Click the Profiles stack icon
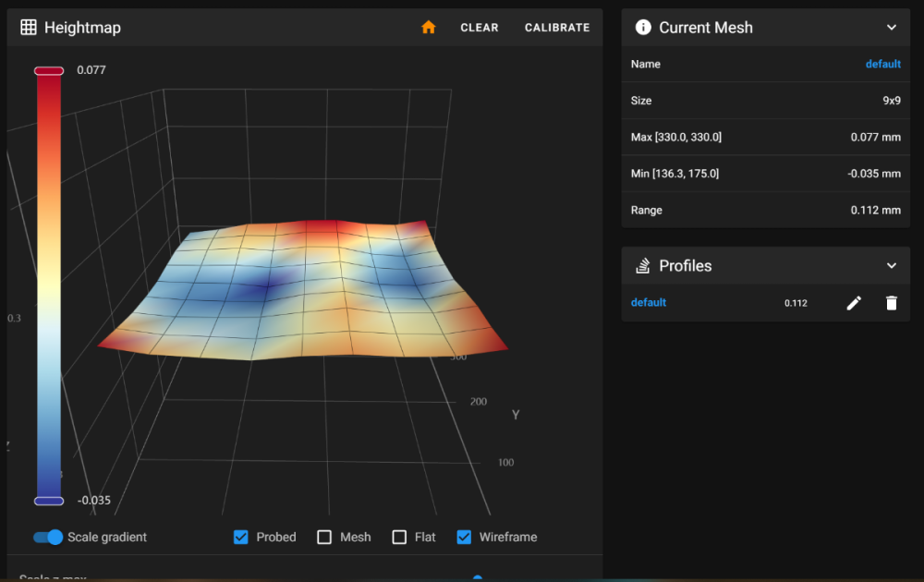Viewport: 924px width, 582px height. pos(643,266)
